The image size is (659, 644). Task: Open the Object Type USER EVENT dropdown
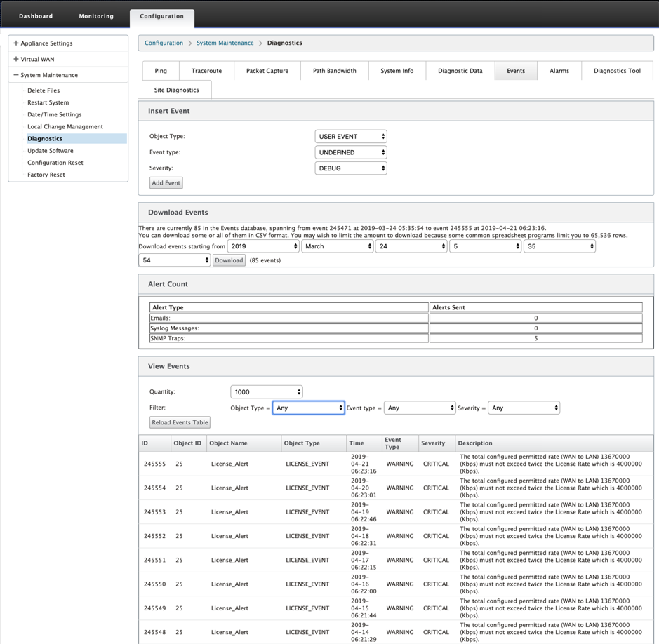tap(350, 137)
